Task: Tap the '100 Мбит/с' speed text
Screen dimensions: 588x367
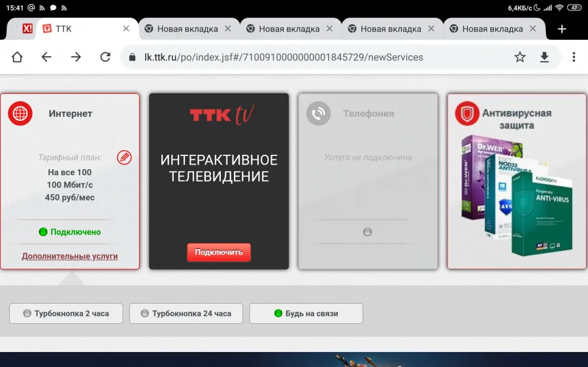Action: (x=70, y=185)
